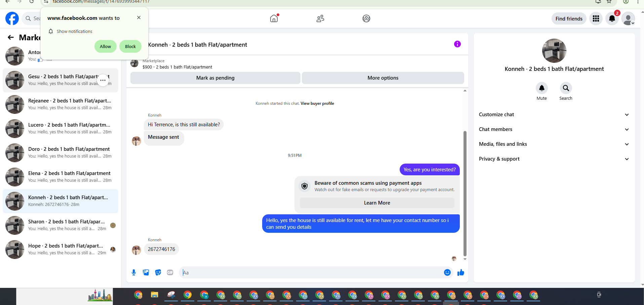The height and width of the screenshot is (305, 644).
Task: Click Konneh's avatar beside the phone number
Action: coord(136,250)
